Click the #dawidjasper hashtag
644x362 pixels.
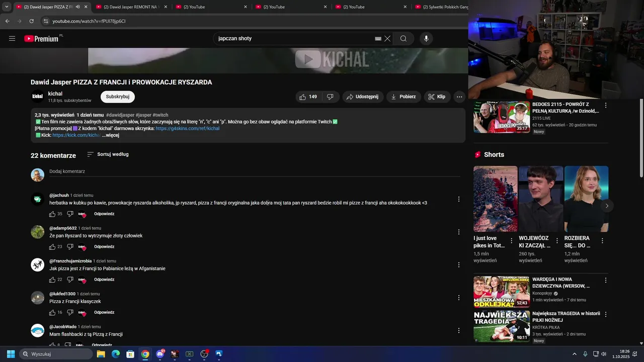point(120,115)
